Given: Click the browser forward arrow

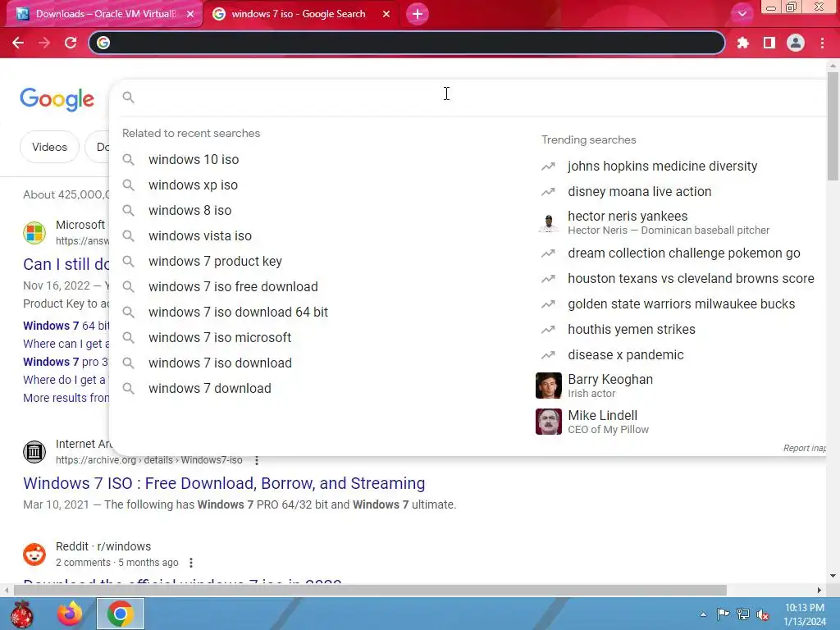Looking at the screenshot, I should (44, 43).
